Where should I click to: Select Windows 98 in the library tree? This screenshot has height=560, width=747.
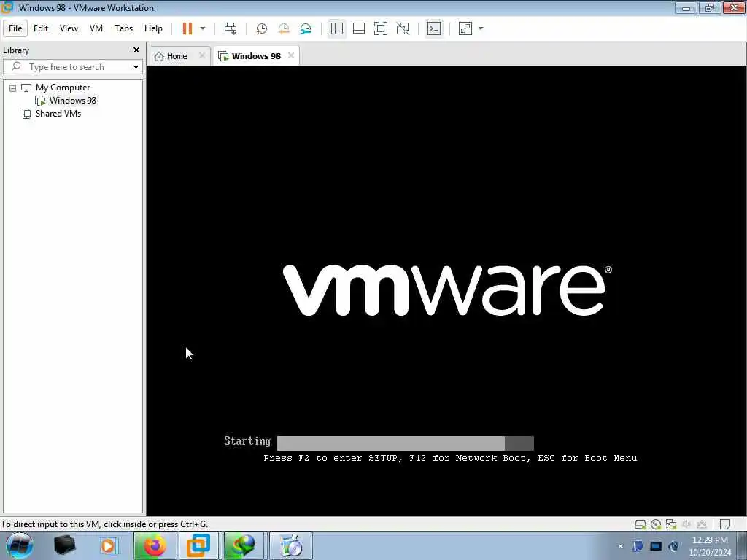point(72,101)
